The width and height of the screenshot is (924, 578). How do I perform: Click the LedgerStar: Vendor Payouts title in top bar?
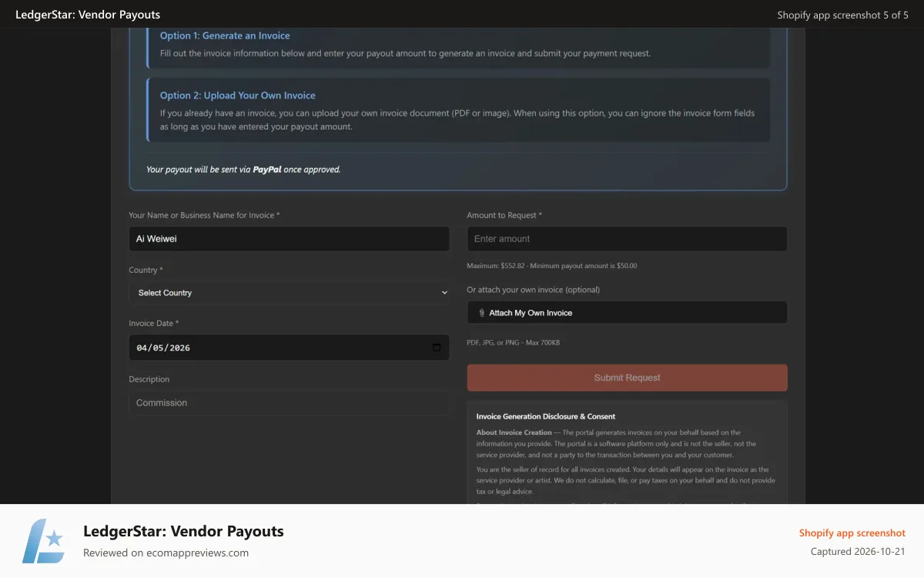(88, 15)
